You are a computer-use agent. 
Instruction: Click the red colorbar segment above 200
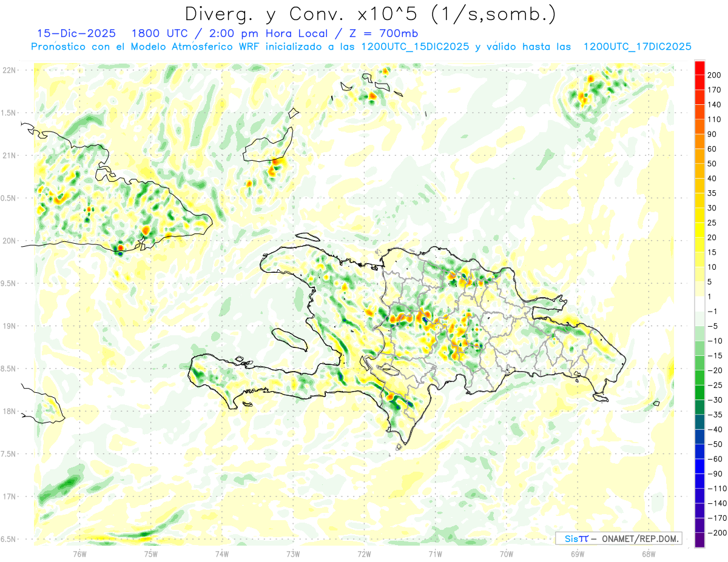pyautogui.click(x=699, y=67)
